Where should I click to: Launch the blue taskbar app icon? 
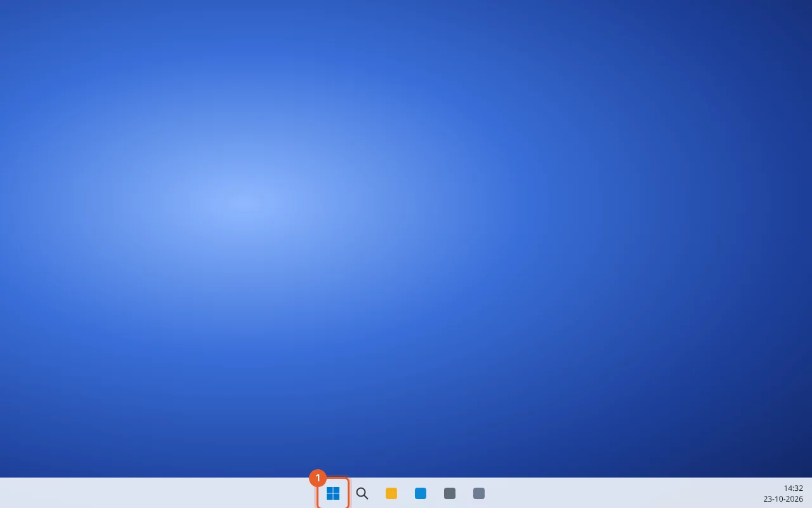[x=421, y=493]
